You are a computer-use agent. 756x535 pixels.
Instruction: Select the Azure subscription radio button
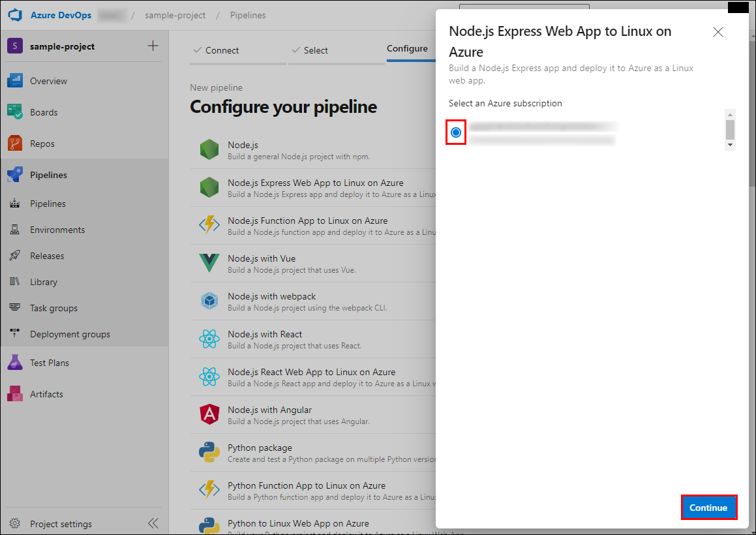(x=456, y=132)
